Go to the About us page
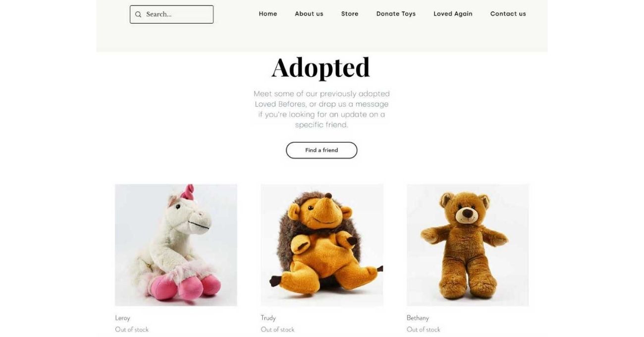This screenshot has width=644, height=337. 309,14
